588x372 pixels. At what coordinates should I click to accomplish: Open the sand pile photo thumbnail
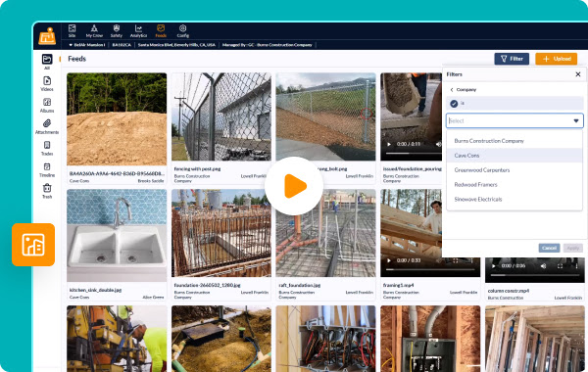coord(117,119)
